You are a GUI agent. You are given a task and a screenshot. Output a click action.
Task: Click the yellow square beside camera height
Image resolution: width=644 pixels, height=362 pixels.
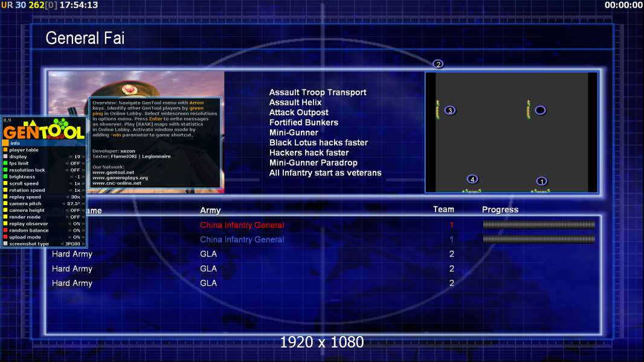5,210
